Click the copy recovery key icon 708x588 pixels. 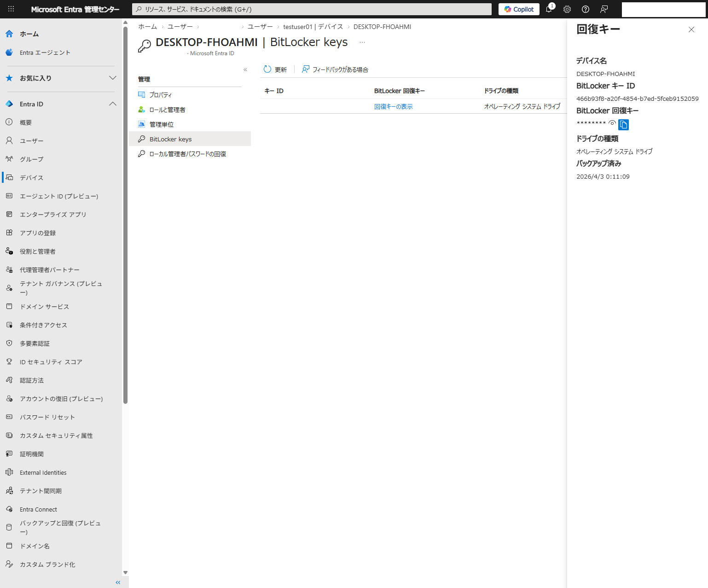tap(623, 125)
